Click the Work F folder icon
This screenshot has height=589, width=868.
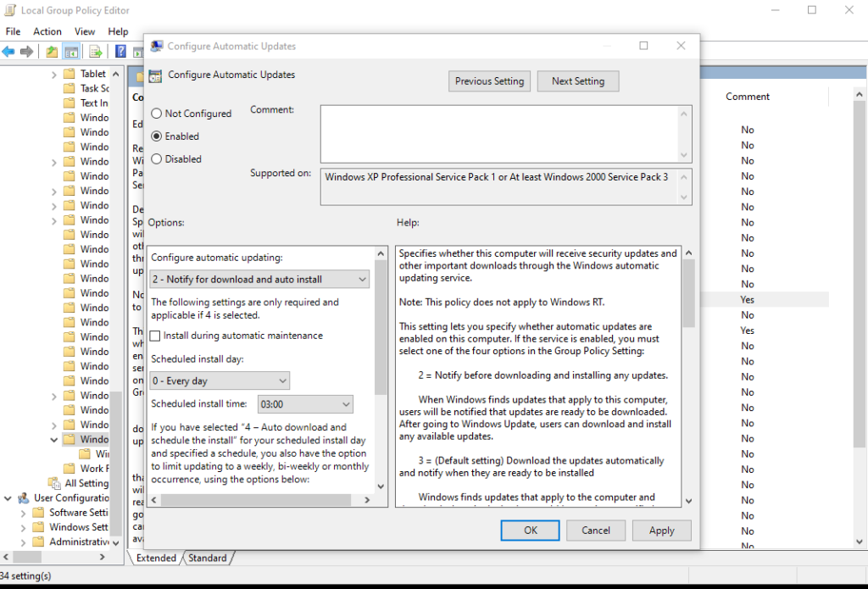(70, 469)
